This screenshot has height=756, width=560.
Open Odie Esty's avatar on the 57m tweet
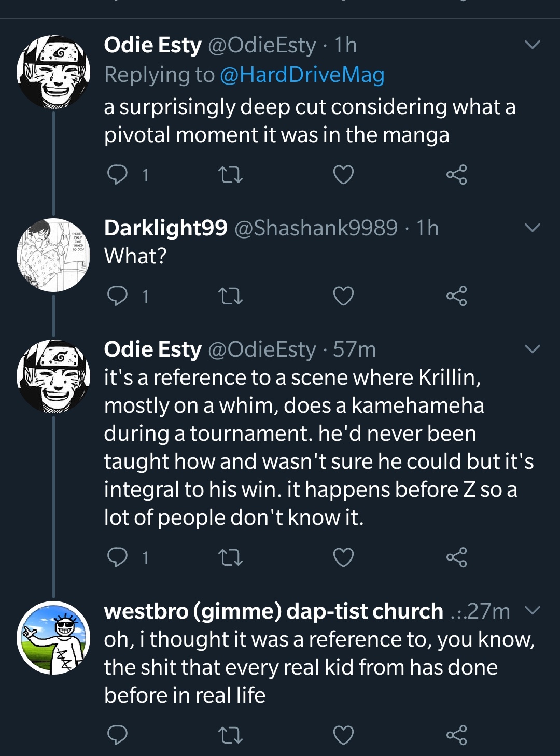(53, 376)
